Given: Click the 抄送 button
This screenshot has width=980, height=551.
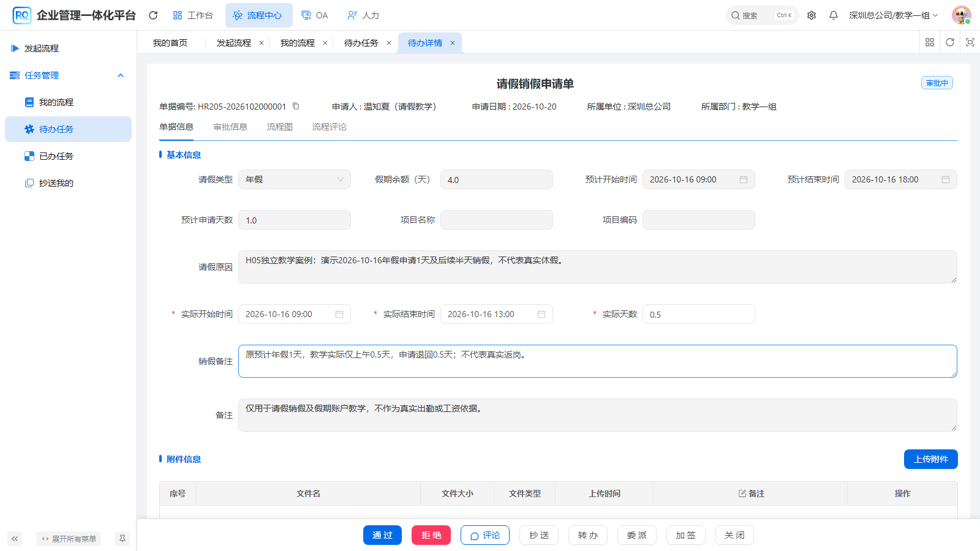Looking at the screenshot, I should click(539, 535).
